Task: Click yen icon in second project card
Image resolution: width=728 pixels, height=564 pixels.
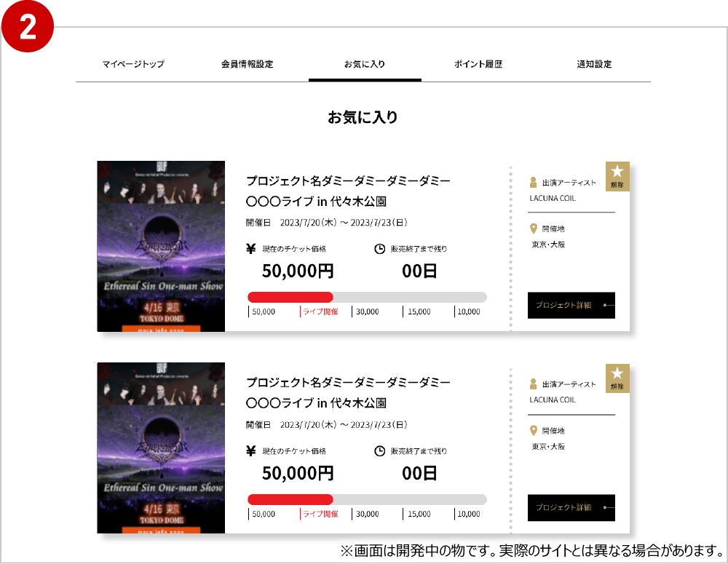Action: (251, 451)
